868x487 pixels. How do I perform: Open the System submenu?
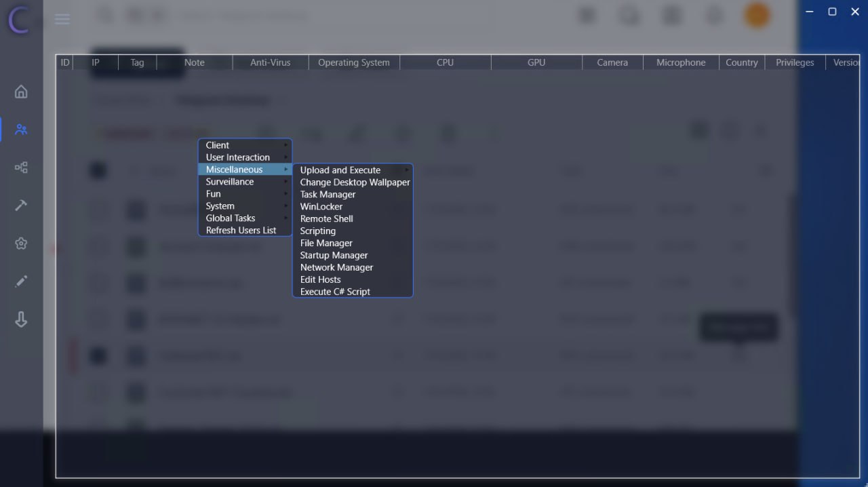pyautogui.click(x=245, y=206)
